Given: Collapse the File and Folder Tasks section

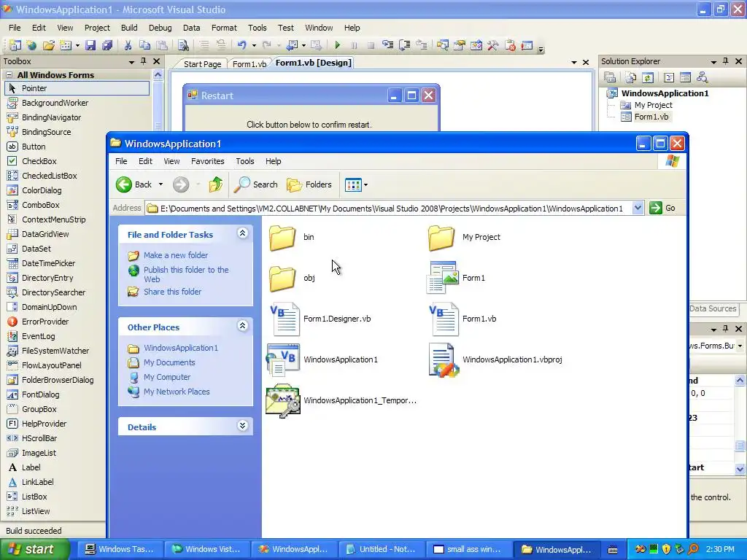Looking at the screenshot, I should coord(242,233).
